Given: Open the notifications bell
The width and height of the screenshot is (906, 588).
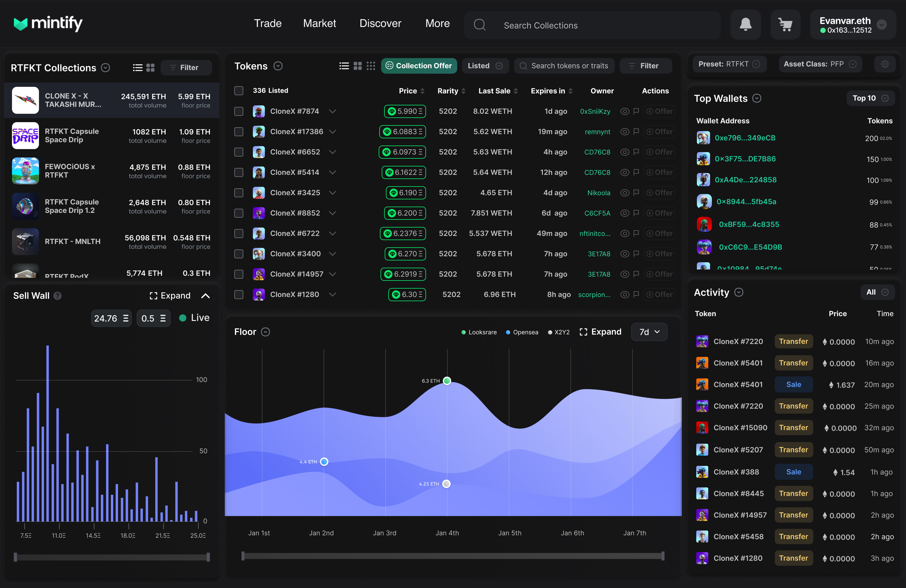Looking at the screenshot, I should (745, 25).
